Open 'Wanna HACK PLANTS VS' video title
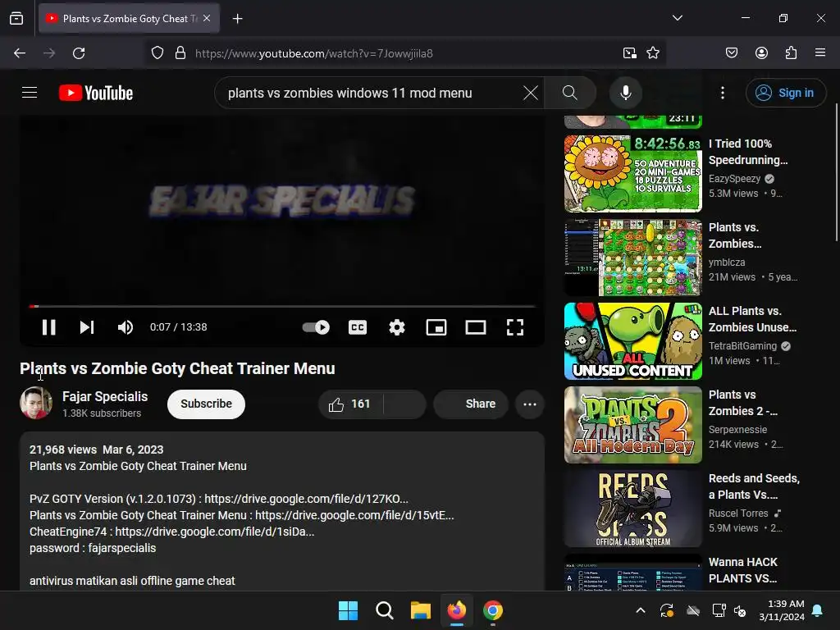This screenshot has height=630, width=840. pos(743,570)
